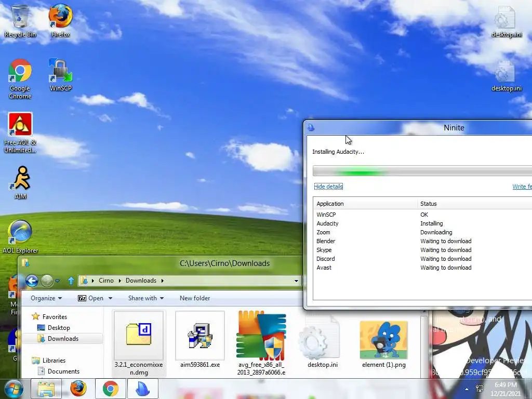This screenshot has height=399, width=532.
Task: Open the Google Chrome desktop shortcut
Action: tap(20, 79)
